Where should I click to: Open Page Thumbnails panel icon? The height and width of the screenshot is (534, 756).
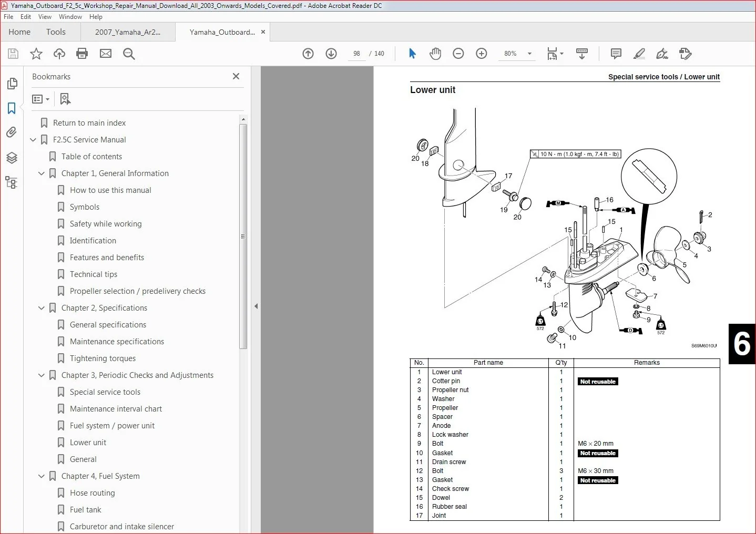coord(12,84)
